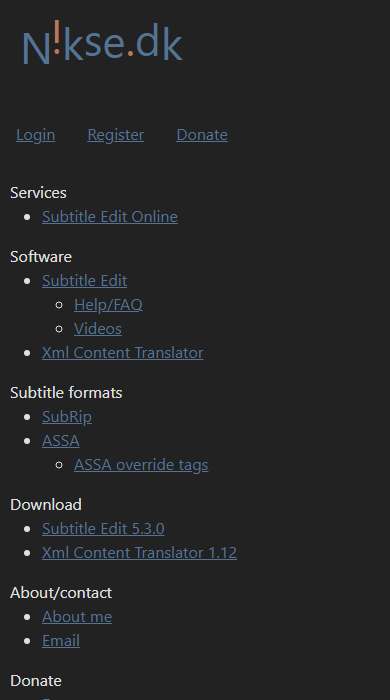Select the Donate link in top navigation
Screen dimensions: 390x700
click(202, 135)
